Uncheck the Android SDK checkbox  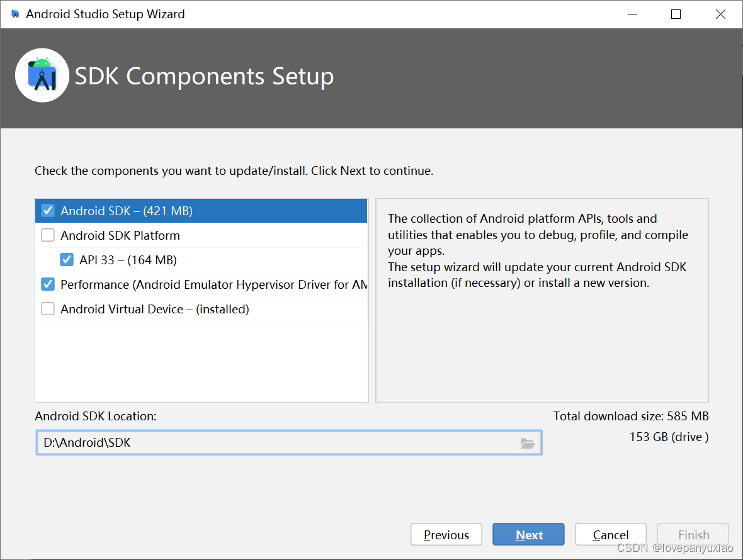[48, 211]
